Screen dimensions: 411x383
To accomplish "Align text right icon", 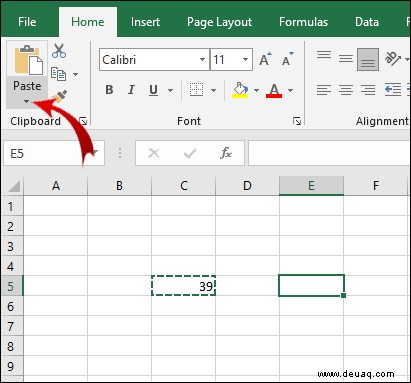I will tap(368, 90).
